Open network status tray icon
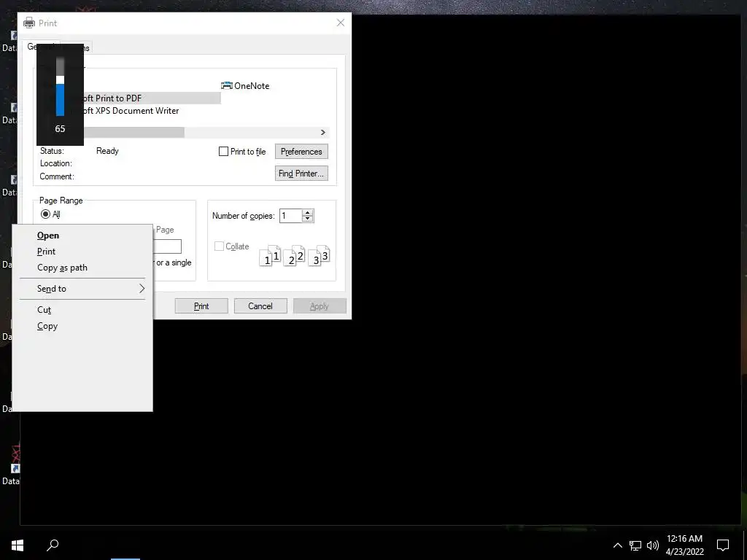 [635, 545]
